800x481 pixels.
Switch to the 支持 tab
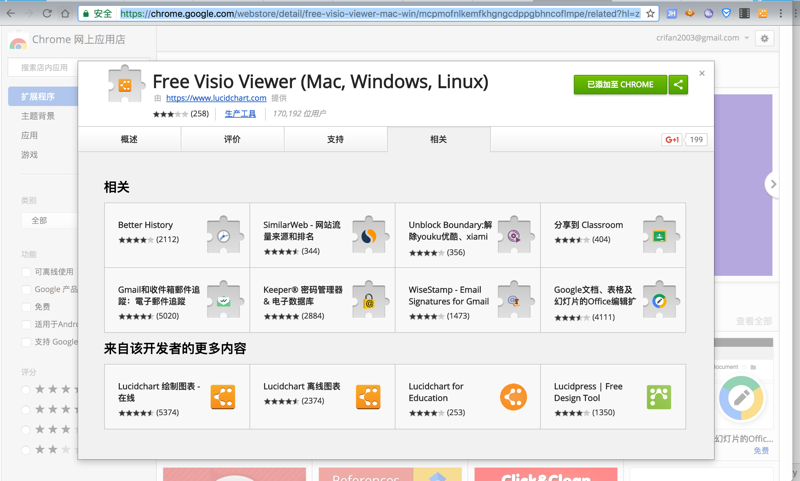coord(336,139)
